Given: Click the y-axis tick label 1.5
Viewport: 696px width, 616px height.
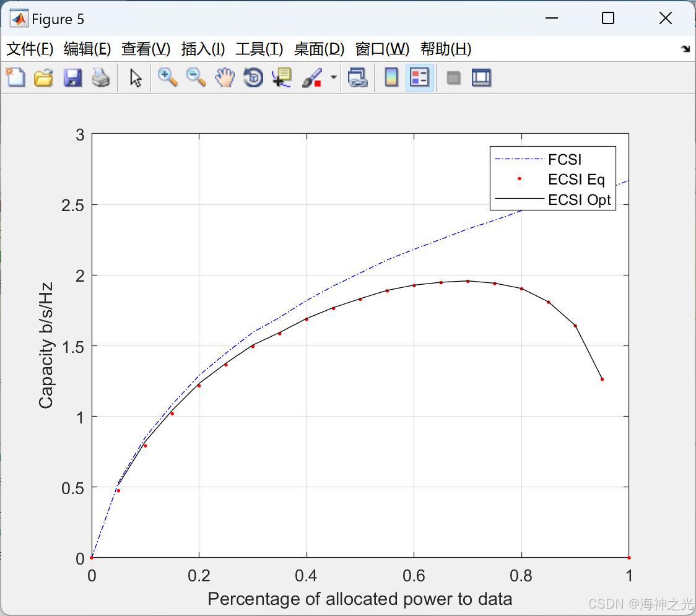Looking at the screenshot, I should [x=73, y=347].
